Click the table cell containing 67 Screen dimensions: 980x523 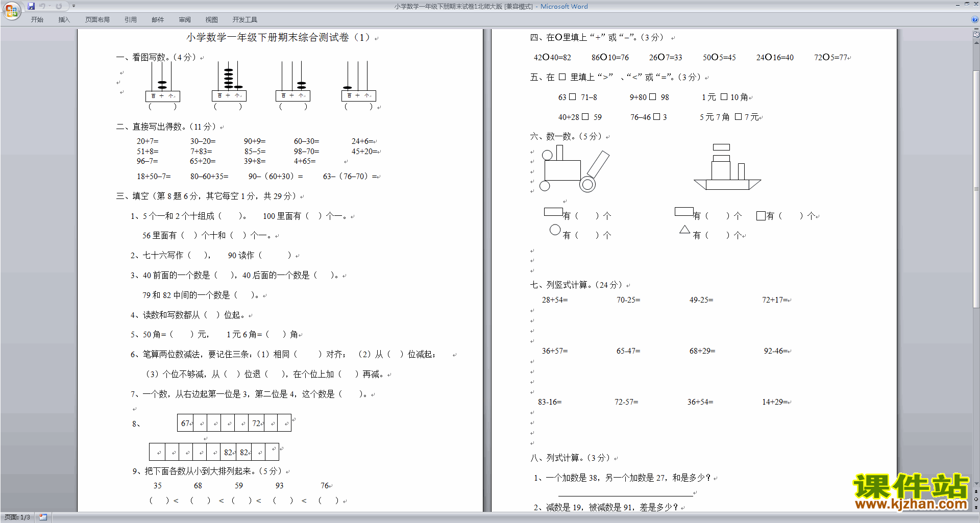tap(185, 423)
